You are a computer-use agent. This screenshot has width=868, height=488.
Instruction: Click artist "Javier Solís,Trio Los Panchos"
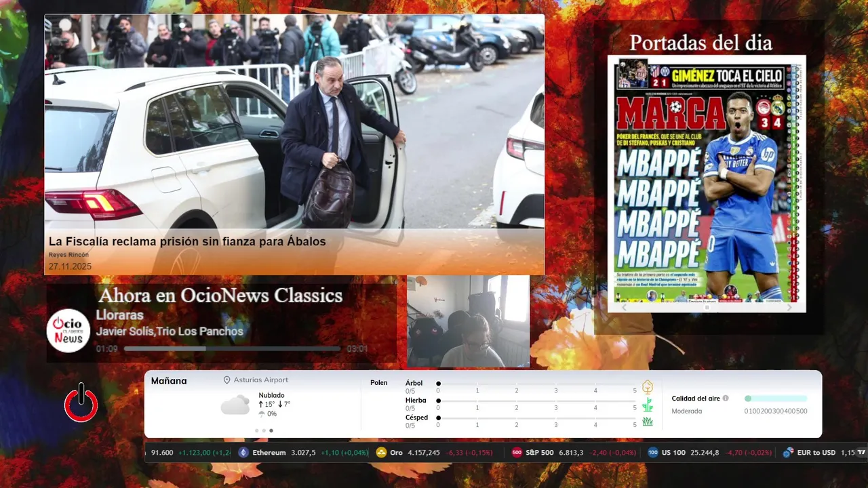tap(170, 331)
